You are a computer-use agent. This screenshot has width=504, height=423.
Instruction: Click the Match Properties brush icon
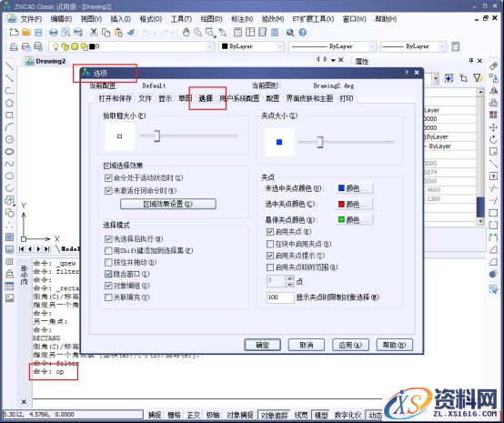[x=131, y=32]
